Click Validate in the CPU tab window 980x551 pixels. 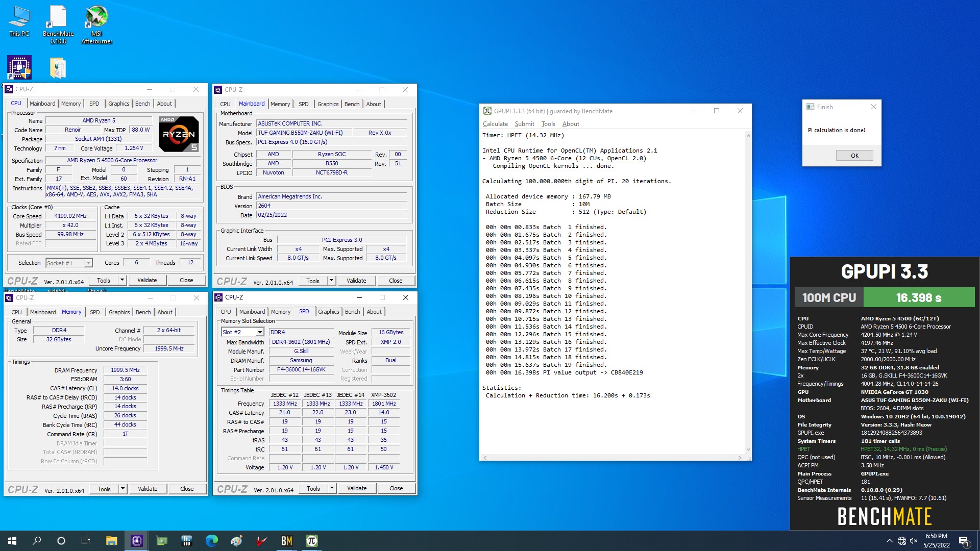tap(147, 280)
